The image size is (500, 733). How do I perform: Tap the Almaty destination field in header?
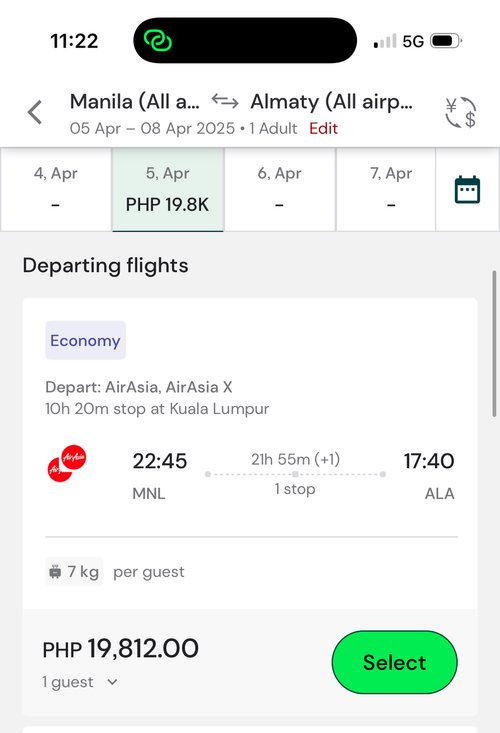pos(331,101)
